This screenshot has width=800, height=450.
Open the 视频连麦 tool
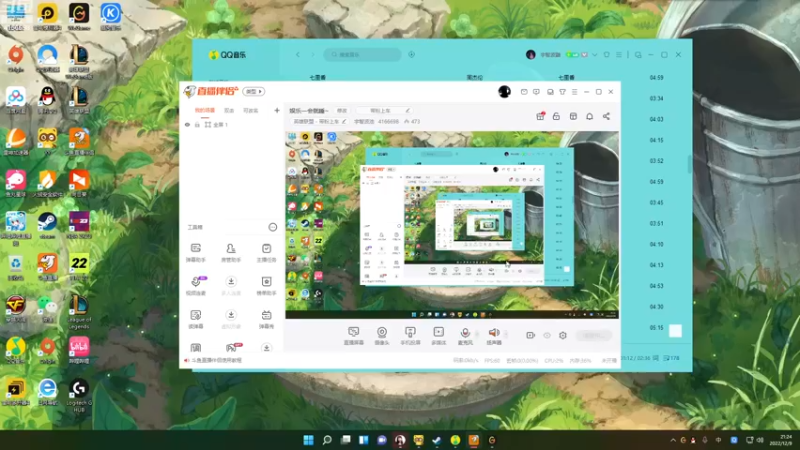195,286
